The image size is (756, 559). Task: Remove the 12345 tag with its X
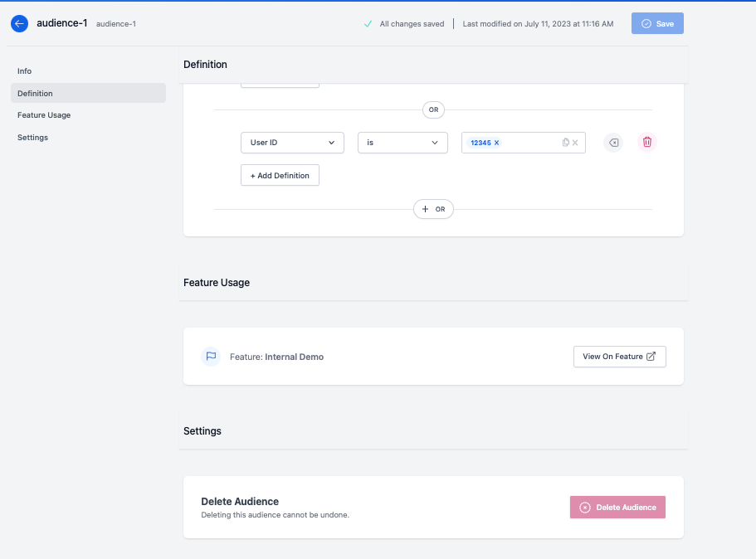pos(495,142)
